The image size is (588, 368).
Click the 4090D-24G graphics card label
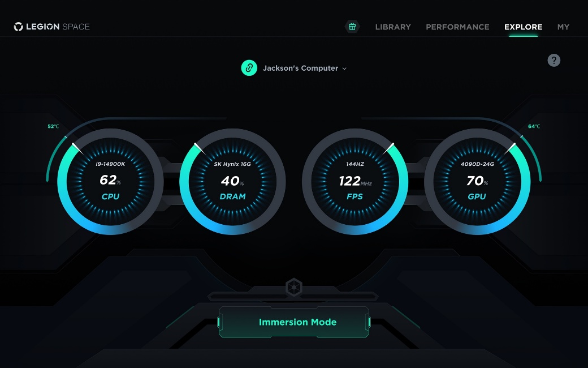477,164
